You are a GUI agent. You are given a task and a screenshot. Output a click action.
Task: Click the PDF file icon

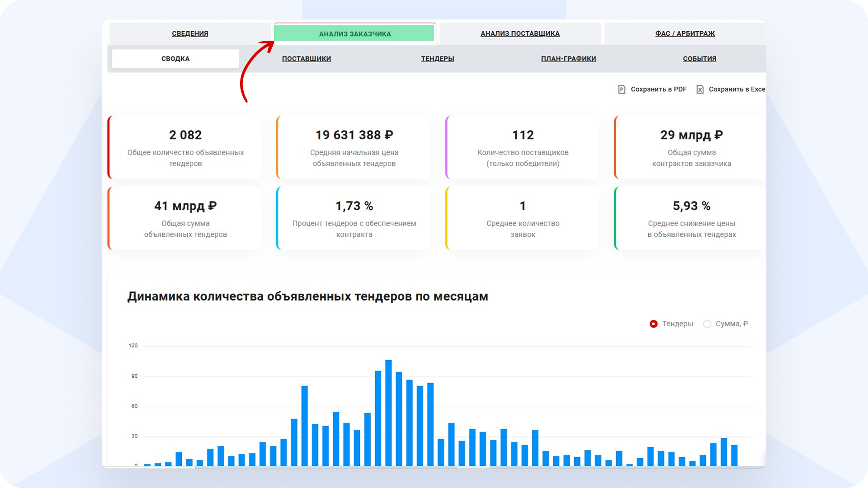pos(622,89)
